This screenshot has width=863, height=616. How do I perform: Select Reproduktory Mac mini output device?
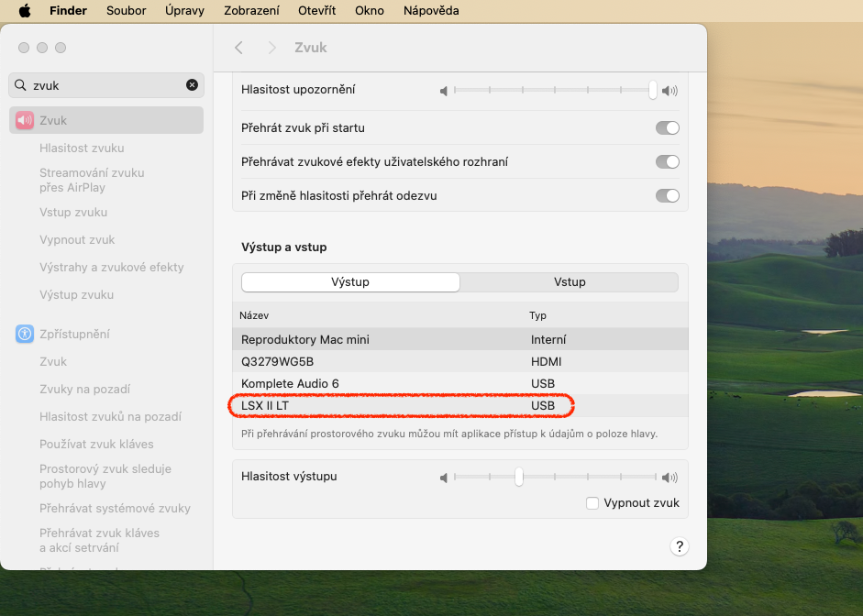[x=460, y=339]
